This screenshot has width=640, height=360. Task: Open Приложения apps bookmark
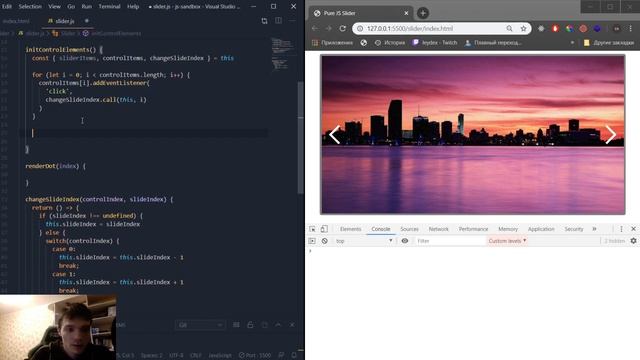tap(332, 42)
